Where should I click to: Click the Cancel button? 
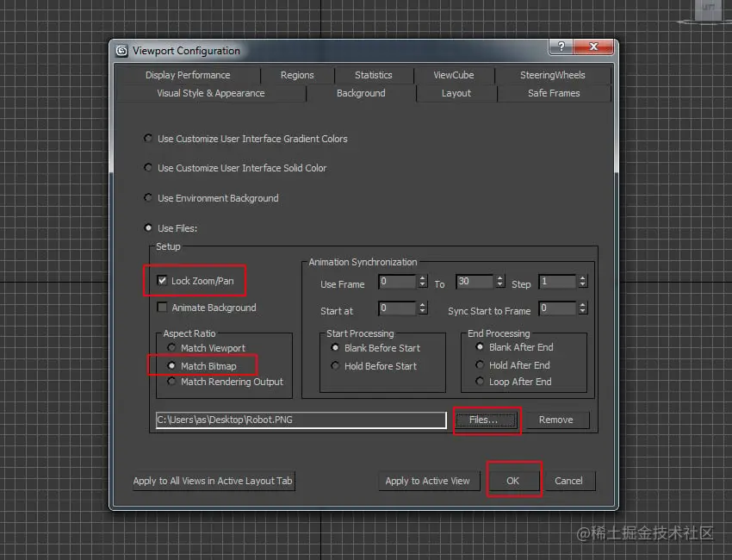[568, 481]
